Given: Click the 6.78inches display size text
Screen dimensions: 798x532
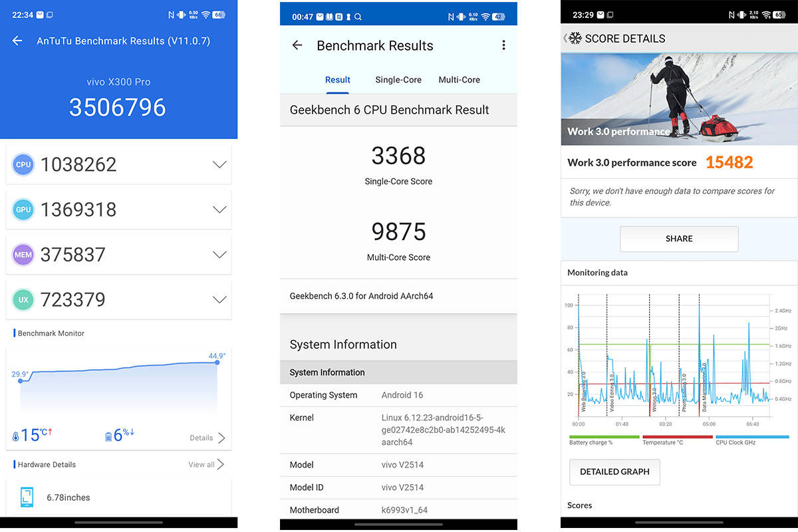Looking at the screenshot, I should pos(68,497).
